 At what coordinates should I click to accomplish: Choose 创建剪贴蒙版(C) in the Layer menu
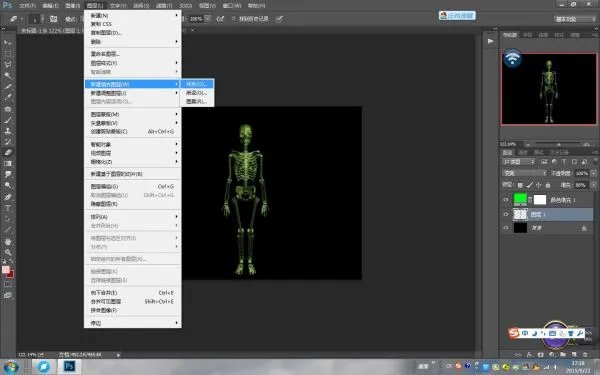point(132,131)
